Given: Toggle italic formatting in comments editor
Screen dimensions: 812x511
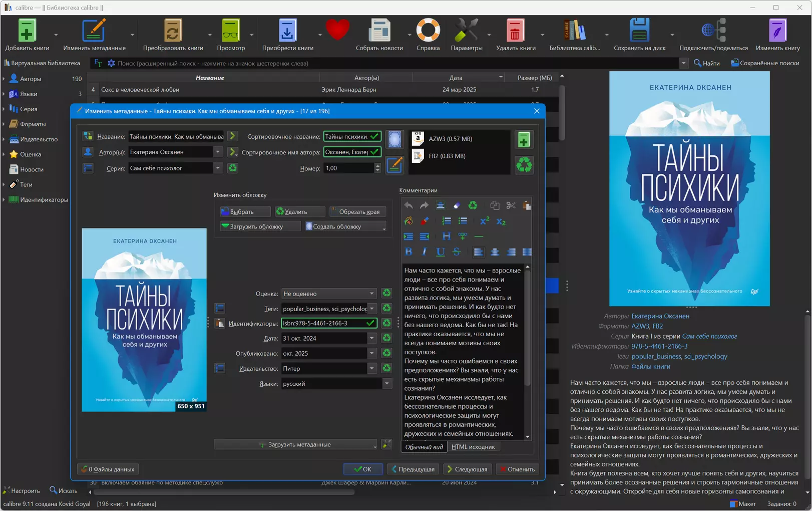Looking at the screenshot, I should click(425, 252).
